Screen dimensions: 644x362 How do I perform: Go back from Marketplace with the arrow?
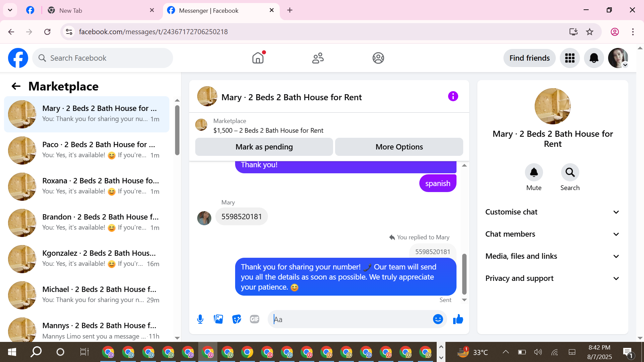tap(16, 86)
